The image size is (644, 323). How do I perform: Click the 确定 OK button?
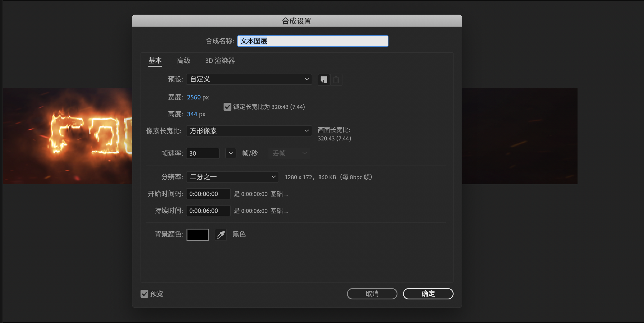tap(428, 294)
